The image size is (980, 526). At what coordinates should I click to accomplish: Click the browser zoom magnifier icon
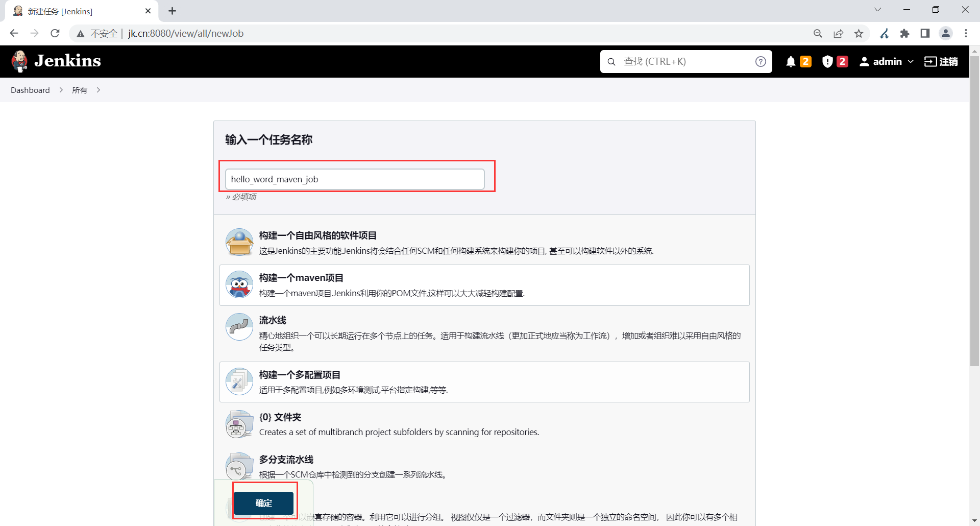pyautogui.click(x=818, y=33)
